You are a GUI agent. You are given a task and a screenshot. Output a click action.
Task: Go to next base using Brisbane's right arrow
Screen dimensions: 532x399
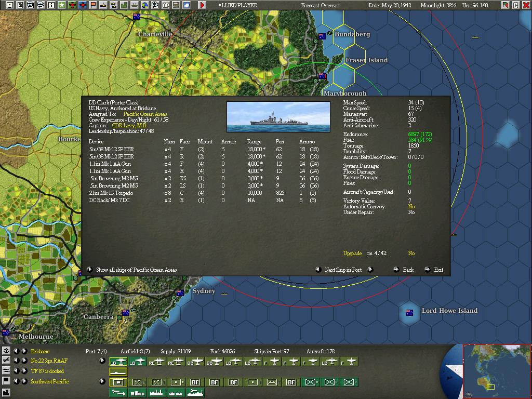tap(24, 351)
